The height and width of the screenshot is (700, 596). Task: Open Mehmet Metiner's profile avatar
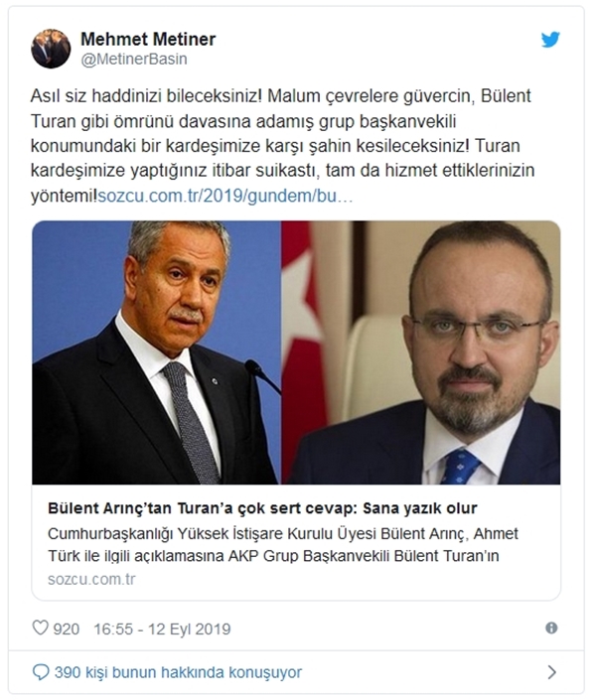pos(51,49)
